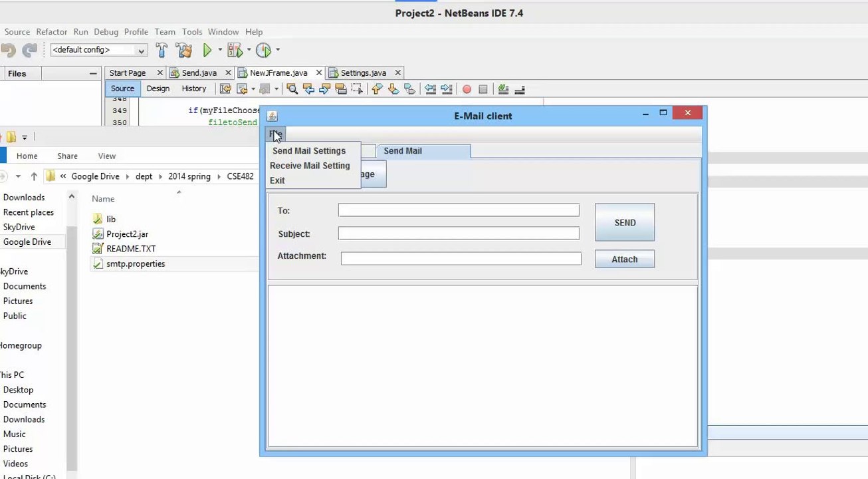Screen dimensions: 868x479
Task: Click the Attach button
Action: coord(624,259)
